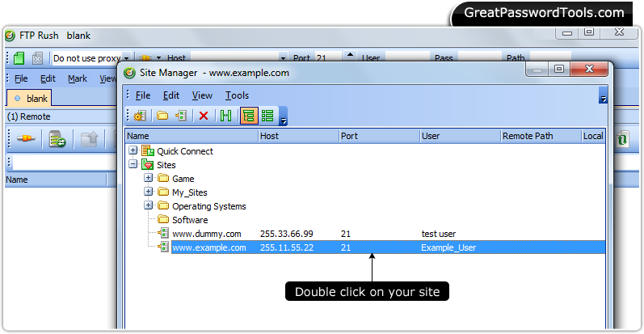Close the Site Manager window
This screenshot has width=644, height=334.
click(589, 69)
